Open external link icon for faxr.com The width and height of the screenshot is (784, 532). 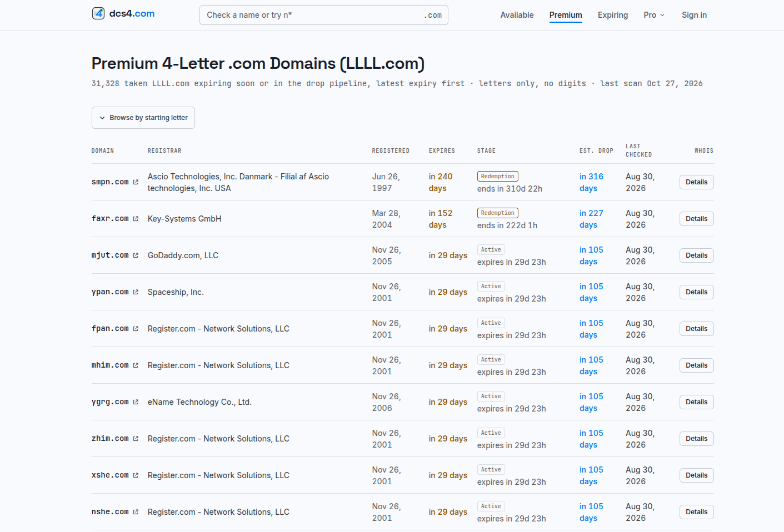coord(136,219)
